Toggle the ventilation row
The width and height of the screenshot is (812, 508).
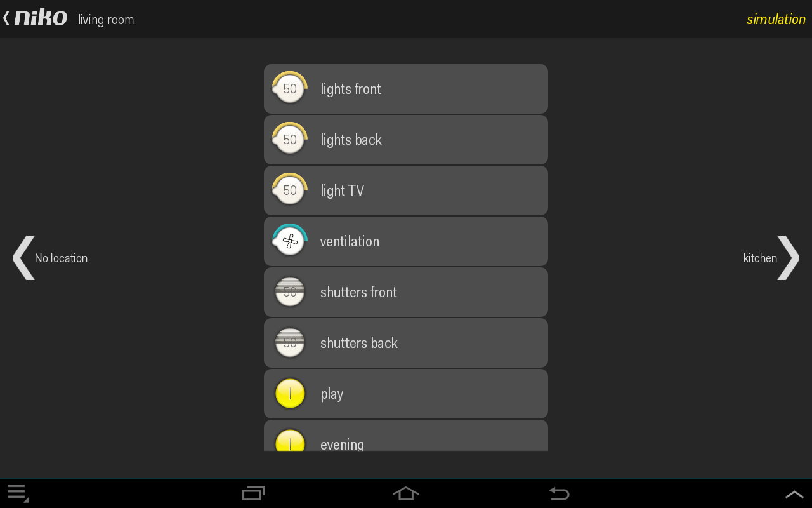coord(406,241)
